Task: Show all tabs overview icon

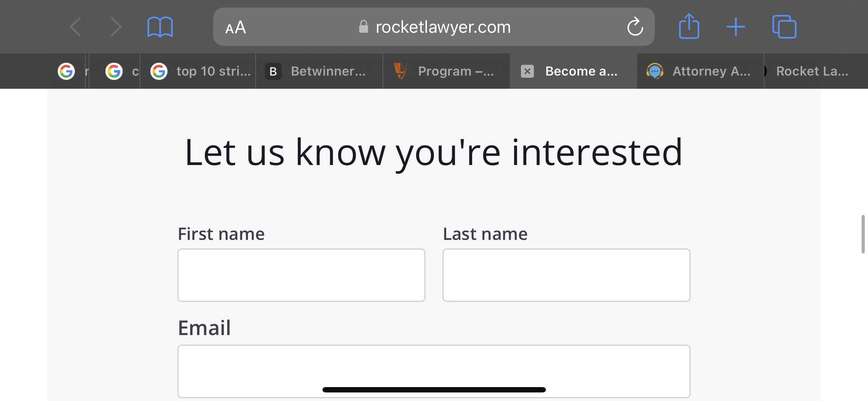Action: 784,26
